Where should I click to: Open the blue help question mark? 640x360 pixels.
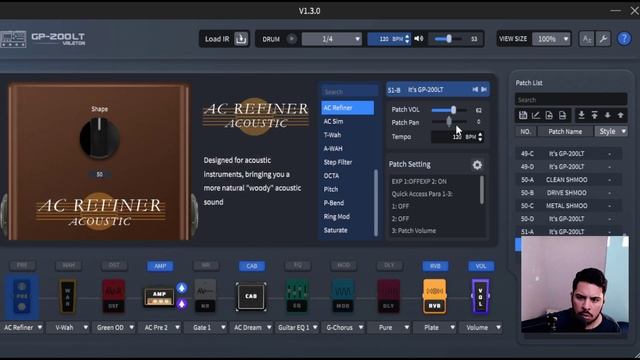pos(624,39)
